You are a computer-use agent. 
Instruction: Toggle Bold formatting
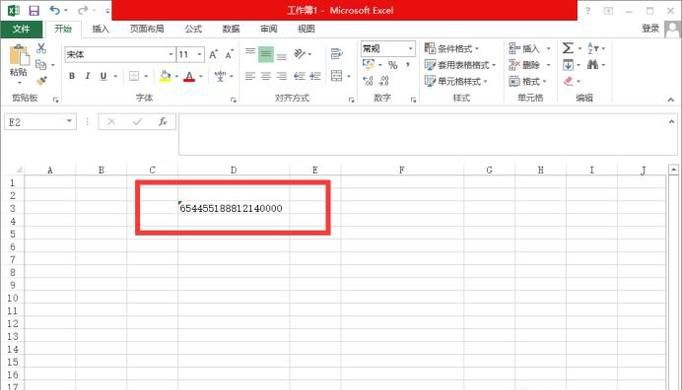point(72,76)
